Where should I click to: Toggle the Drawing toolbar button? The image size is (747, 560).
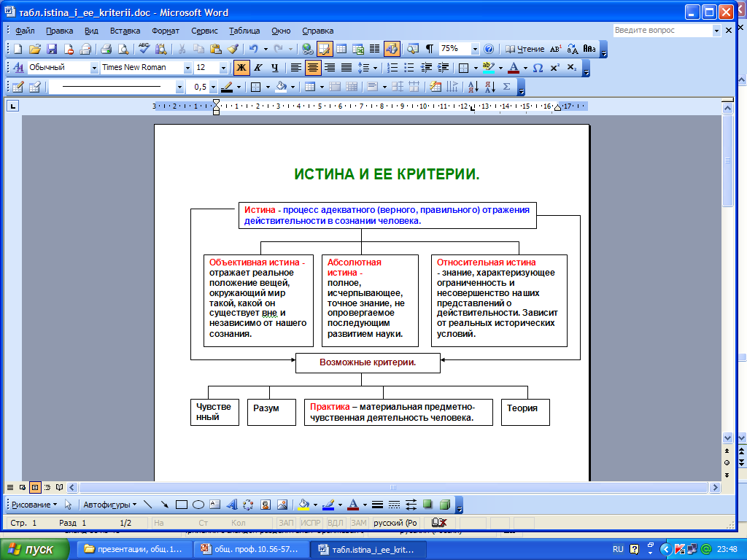click(x=392, y=49)
